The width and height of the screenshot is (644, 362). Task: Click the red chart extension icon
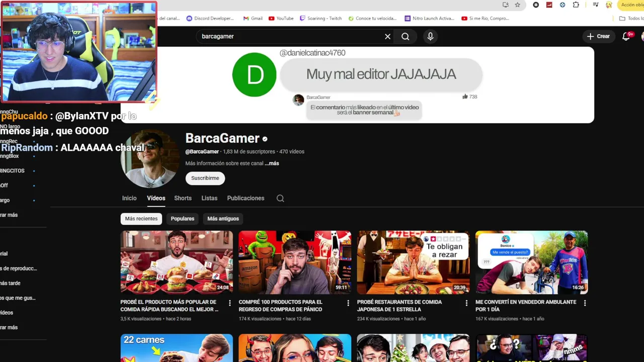pos(549,5)
